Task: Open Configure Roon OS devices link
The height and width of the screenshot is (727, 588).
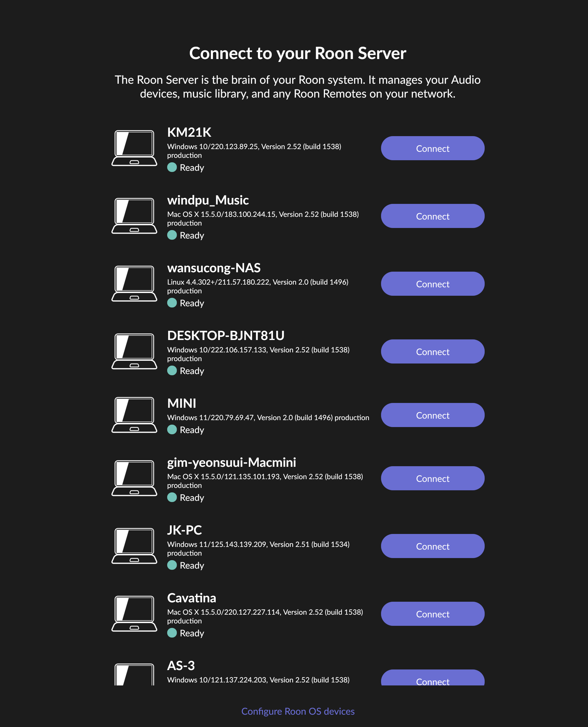Action: coord(298,711)
